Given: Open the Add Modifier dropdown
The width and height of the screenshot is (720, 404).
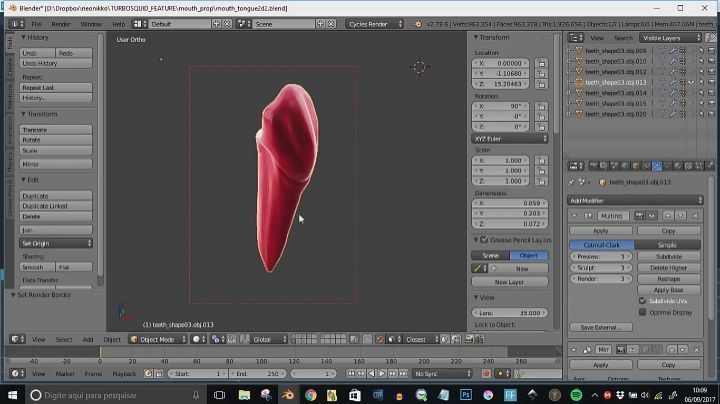Looking at the screenshot, I should [636, 201].
